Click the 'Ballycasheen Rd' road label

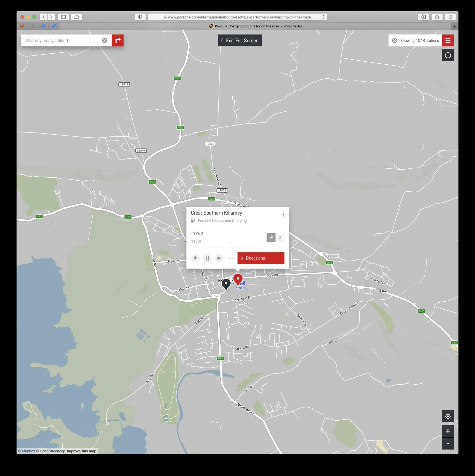tap(349, 308)
